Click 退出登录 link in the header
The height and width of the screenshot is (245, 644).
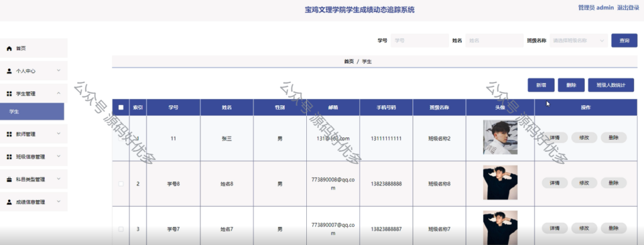tap(628, 8)
